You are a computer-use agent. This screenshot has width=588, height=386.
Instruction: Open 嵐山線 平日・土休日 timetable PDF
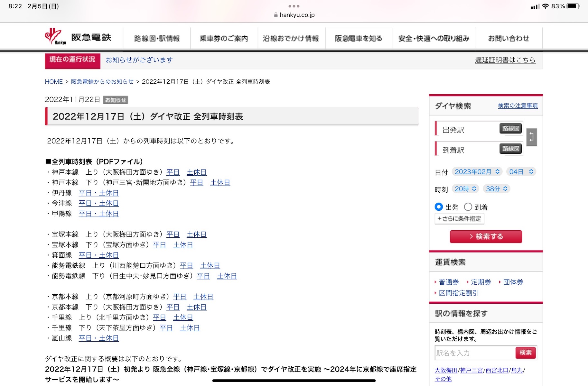tap(99, 338)
